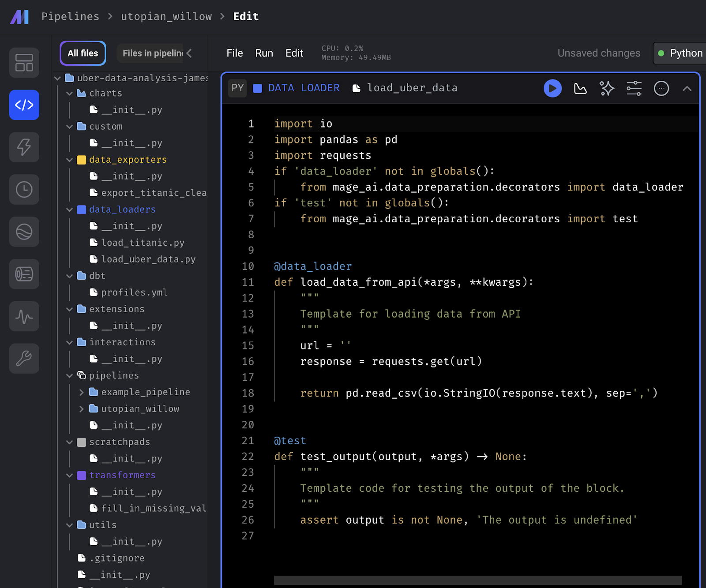The width and height of the screenshot is (706, 588).
Task: Open the wrench settings sidebar icon
Action: (x=24, y=359)
